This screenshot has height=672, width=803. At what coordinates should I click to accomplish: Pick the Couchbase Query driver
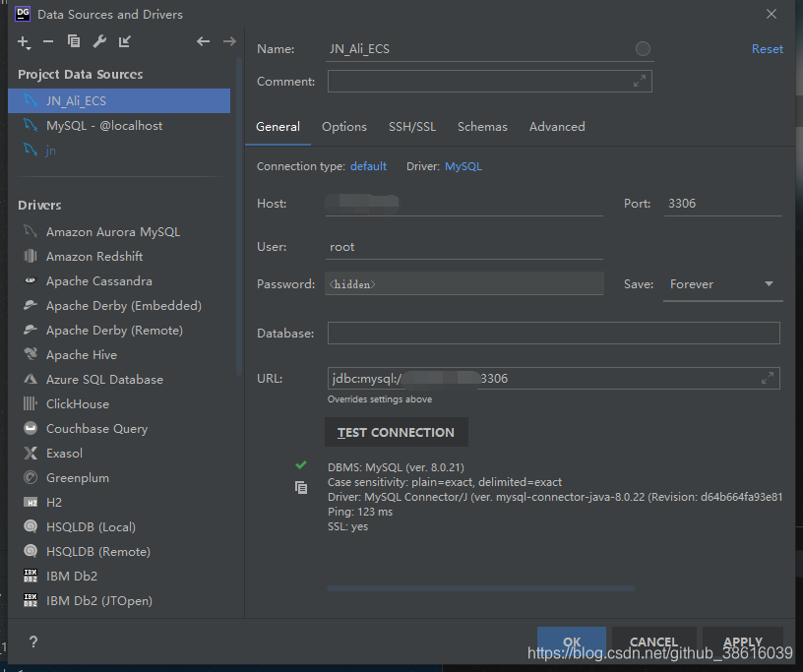[x=96, y=429]
